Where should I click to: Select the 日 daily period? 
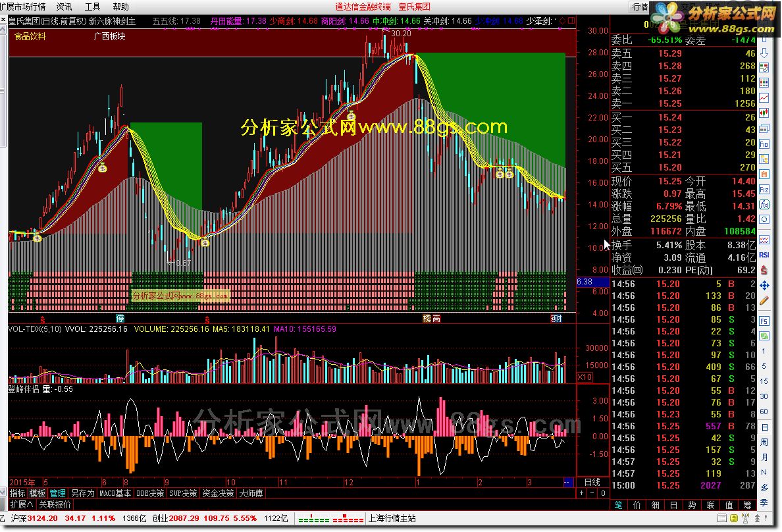[x=764, y=427]
